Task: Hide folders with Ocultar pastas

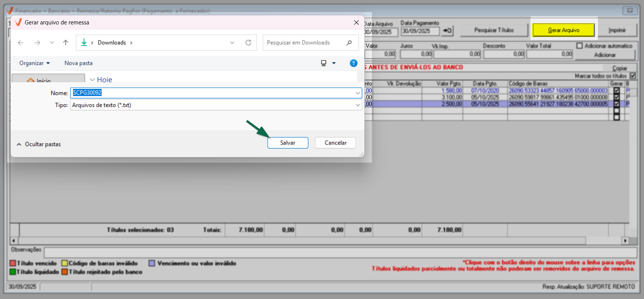Action: click(x=39, y=144)
